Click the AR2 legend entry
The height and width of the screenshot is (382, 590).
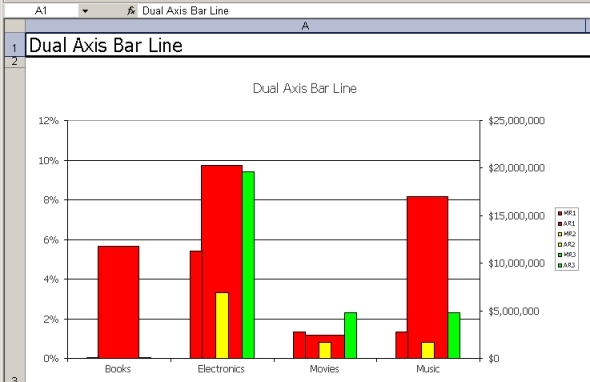pos(567,245)
